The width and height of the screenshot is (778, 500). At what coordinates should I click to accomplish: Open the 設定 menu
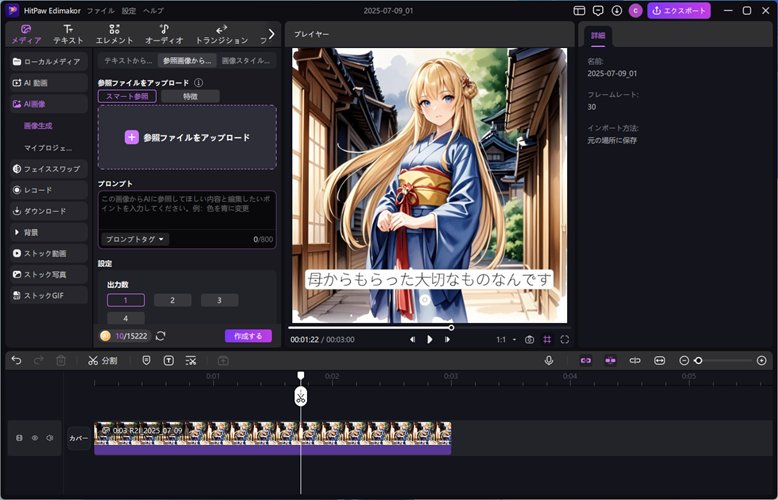point(129,10)
